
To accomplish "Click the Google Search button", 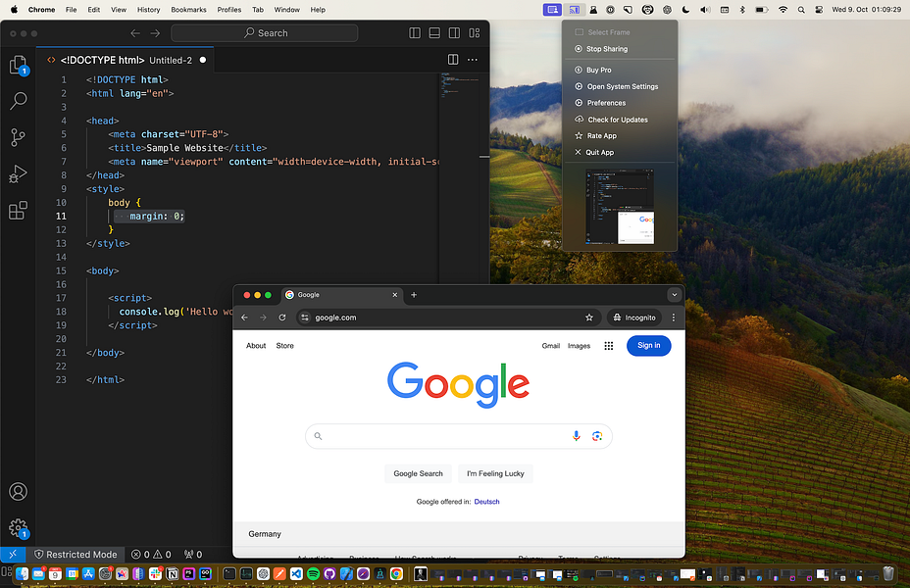I will pos(418,473).
